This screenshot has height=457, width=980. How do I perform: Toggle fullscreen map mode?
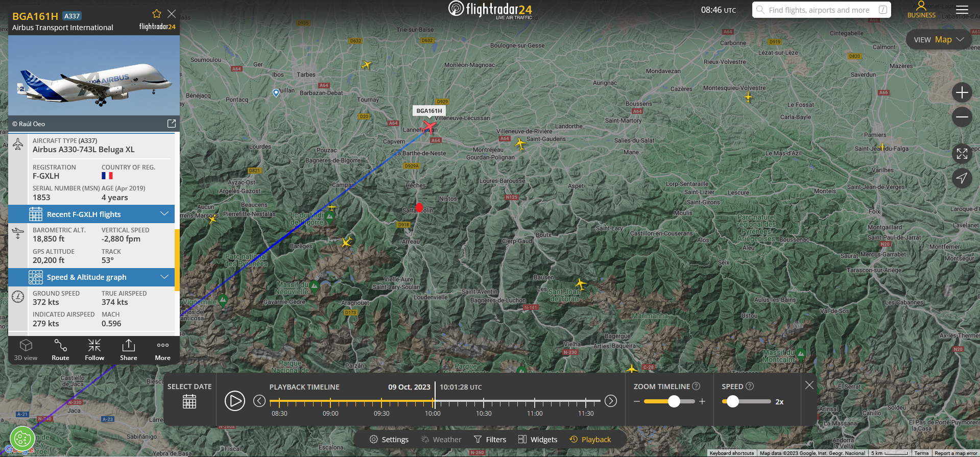click(x=962, y=153)
